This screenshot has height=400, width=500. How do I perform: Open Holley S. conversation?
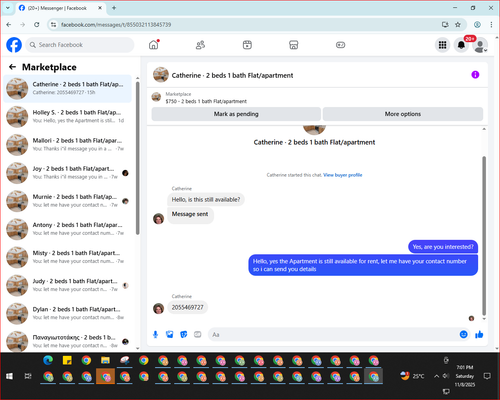tap(67, 117)
